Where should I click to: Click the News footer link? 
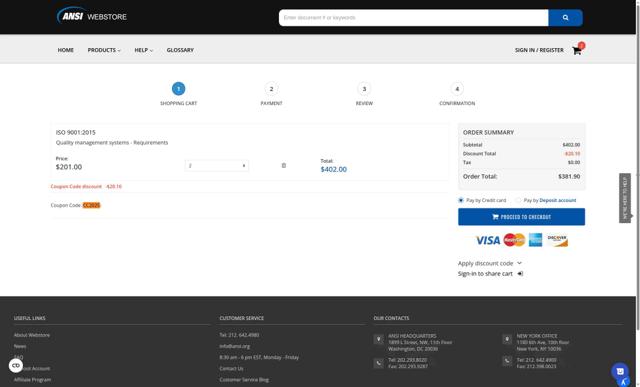click(20, 346)
